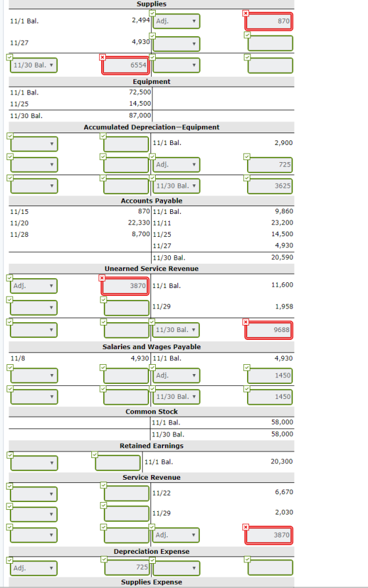Open 11/30 Bal. dropdown in Unearned Service Revenue
Viewport: 368px width, 588px height.
[176, 330]
